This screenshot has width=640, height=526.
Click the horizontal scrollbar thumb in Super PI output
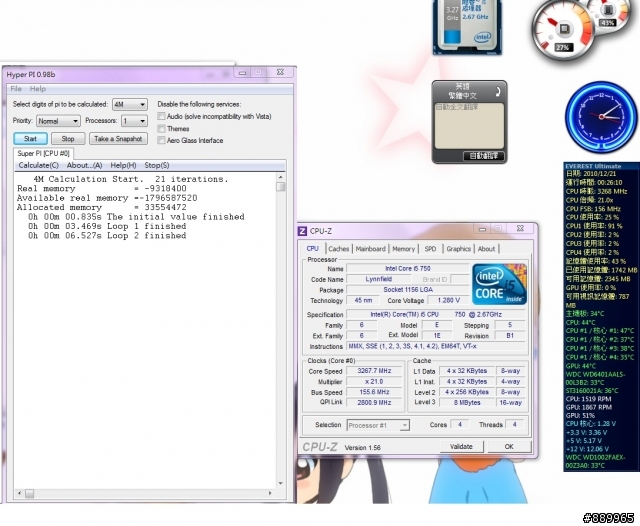pyautogui.click(x=29, y=493)
